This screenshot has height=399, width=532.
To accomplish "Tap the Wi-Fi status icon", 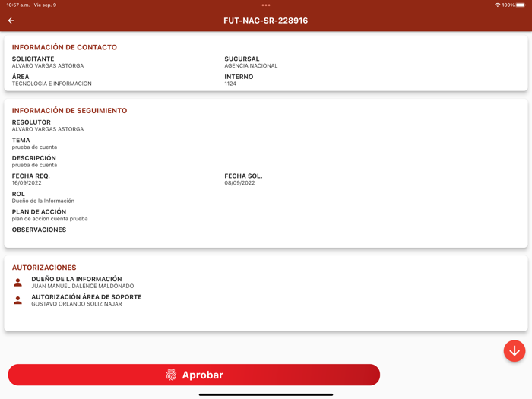I will point(497,5).
